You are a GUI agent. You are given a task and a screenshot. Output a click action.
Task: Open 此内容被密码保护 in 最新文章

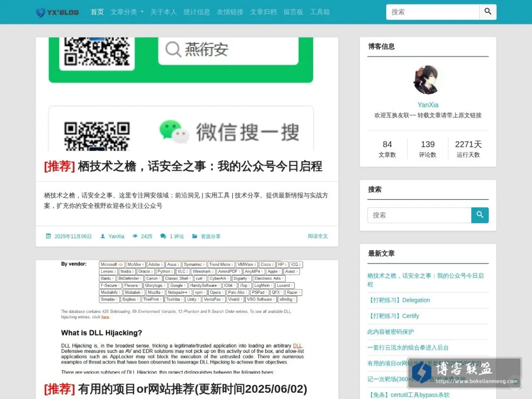click(x=391, y=332)
